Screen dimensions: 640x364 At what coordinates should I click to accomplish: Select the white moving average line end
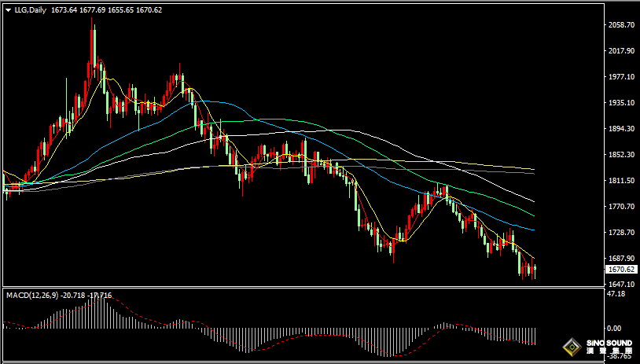point(533,200)
